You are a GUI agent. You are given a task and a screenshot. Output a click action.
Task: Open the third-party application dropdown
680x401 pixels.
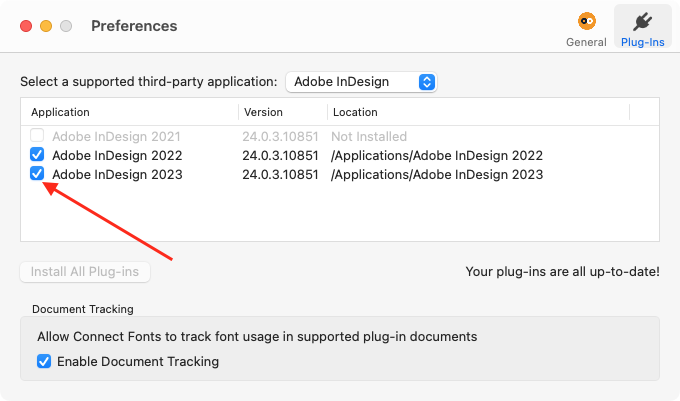360,82
